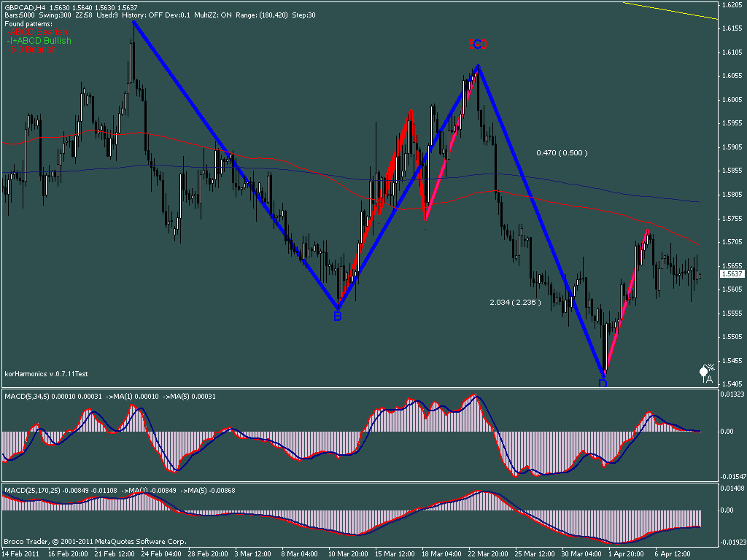Click the '24 Feb 04:00' time axis label
The width and height of the screenshot is (747, 560).
[x=161, y=554]
